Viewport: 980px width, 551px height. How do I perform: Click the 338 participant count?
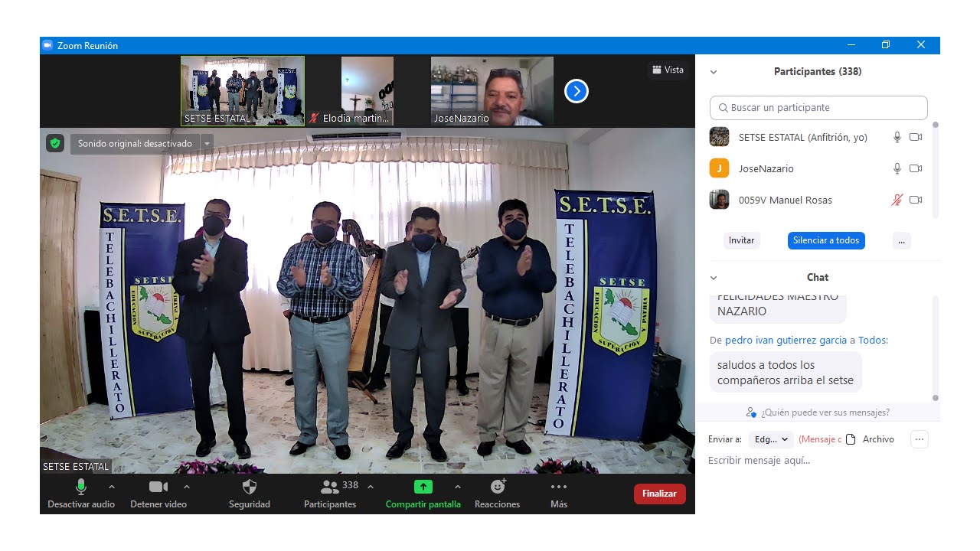(350, 485)
